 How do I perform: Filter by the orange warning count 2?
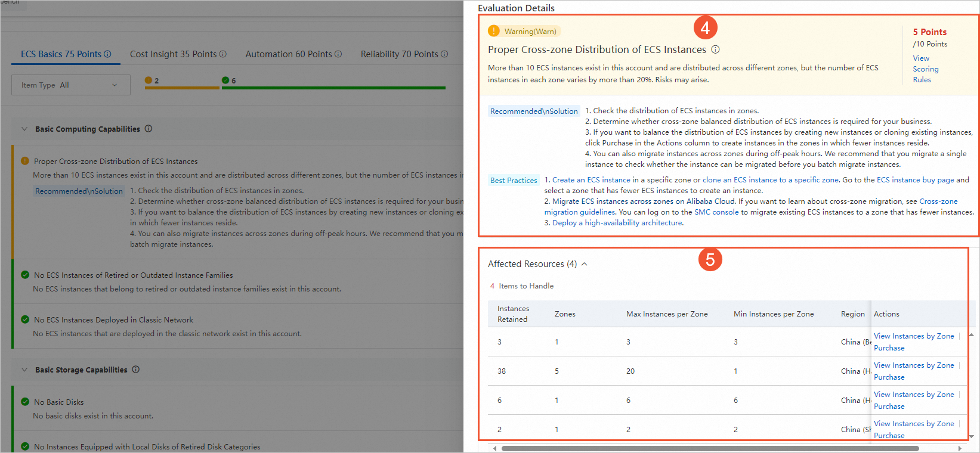[182, 82]
